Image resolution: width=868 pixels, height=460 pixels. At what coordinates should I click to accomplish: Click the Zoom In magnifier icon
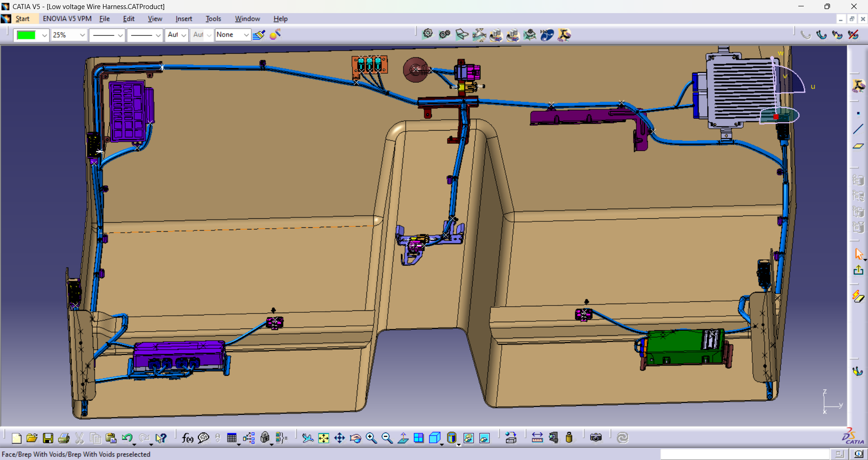pos(371,438)
